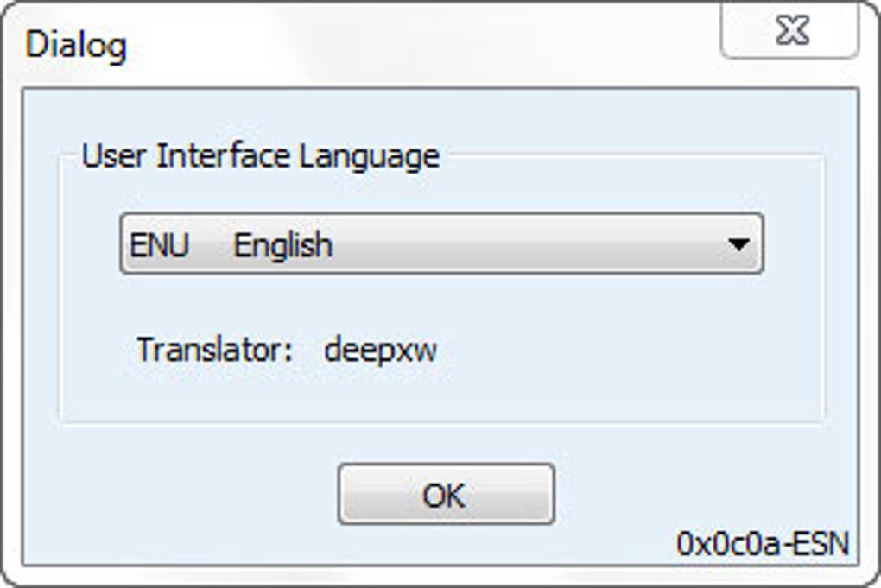Click the 0x0c0a-ESN locale code text
881x588 pixels.
(763, 544)
